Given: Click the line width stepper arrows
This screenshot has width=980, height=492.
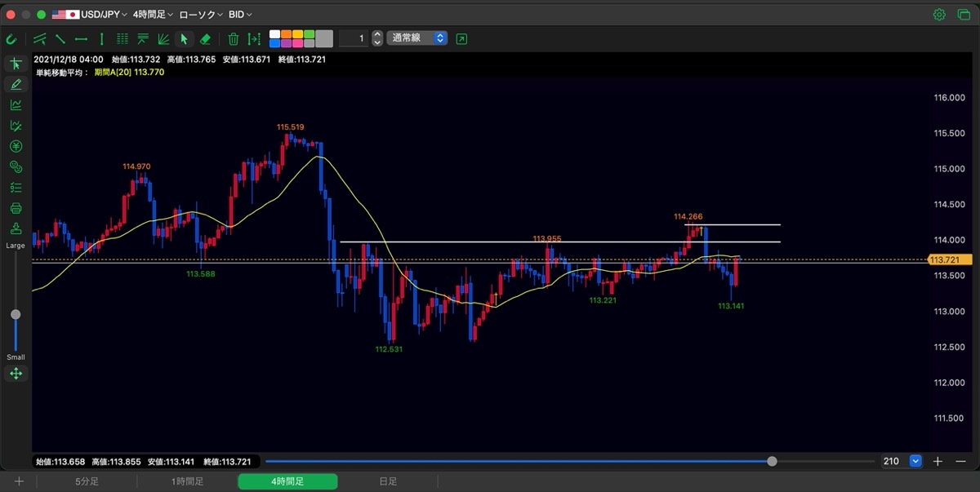Looking at the screenshot, I should [x=377, y=38].
